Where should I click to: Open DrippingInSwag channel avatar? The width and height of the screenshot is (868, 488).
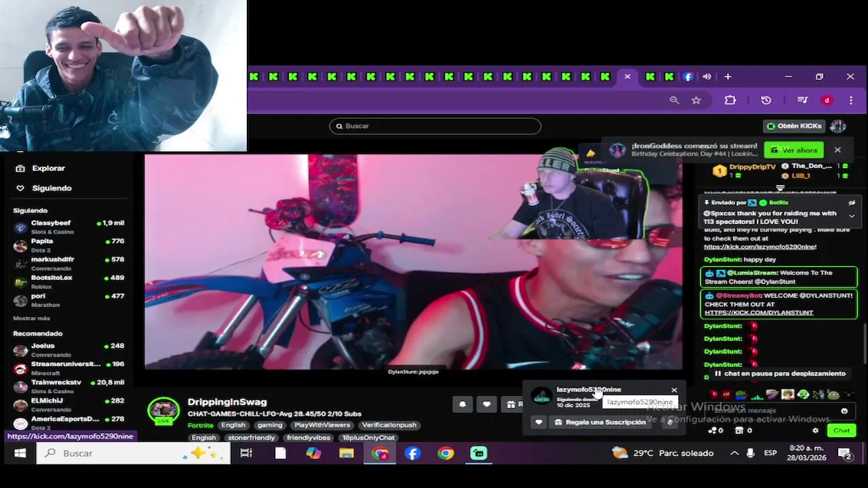pyautogui.click(x=163, y=411)
